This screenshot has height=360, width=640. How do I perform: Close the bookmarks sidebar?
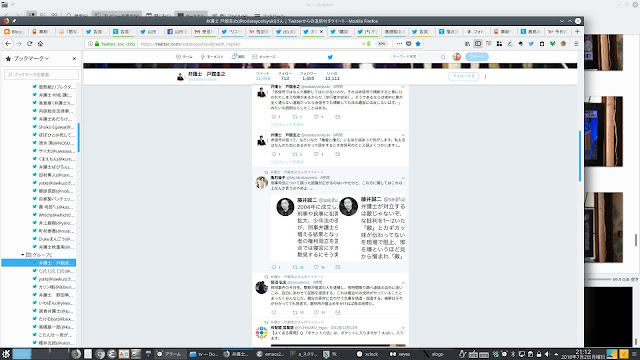pyautogui.click(x=74, y=58)
